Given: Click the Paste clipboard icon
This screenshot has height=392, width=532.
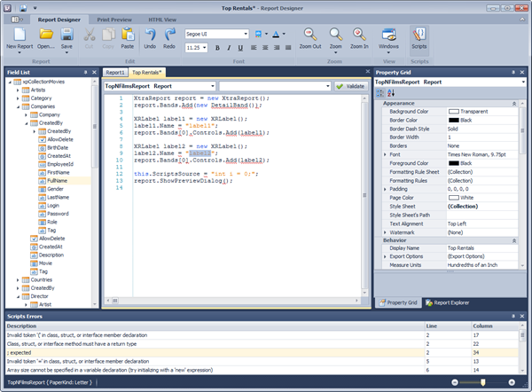Looking at the screenshot, I should tap(128, 35).
